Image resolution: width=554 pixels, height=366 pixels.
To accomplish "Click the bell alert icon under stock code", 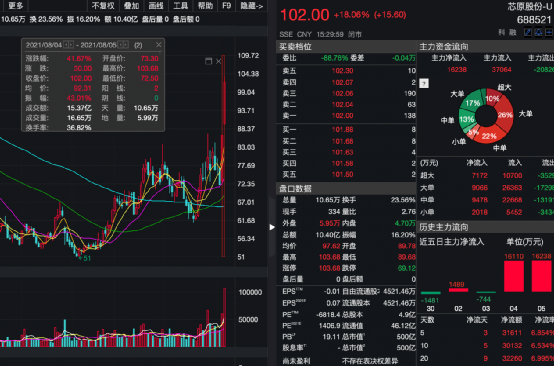I will pyautogui.click(x=538, y=33).
